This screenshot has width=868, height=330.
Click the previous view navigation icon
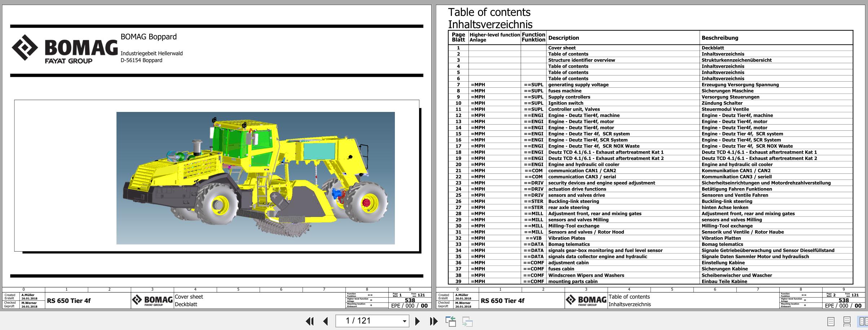(x=450, y=321)
